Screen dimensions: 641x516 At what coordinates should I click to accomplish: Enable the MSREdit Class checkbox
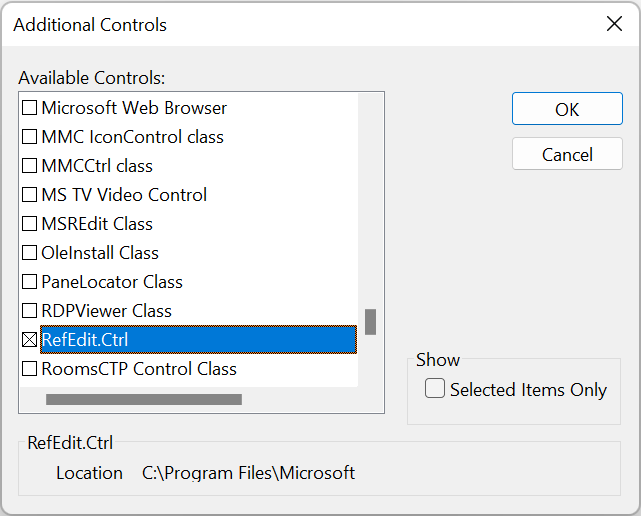(x=29, y=224)
